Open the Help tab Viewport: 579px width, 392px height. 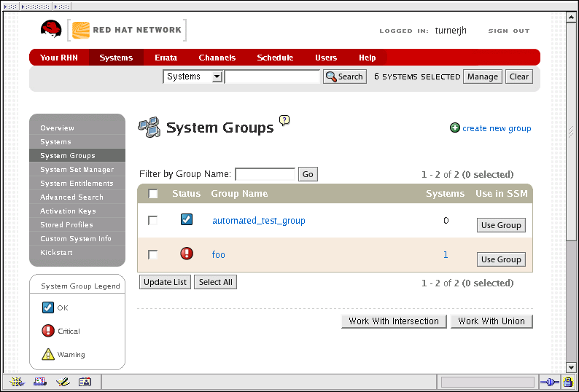[x=367, y=58]
